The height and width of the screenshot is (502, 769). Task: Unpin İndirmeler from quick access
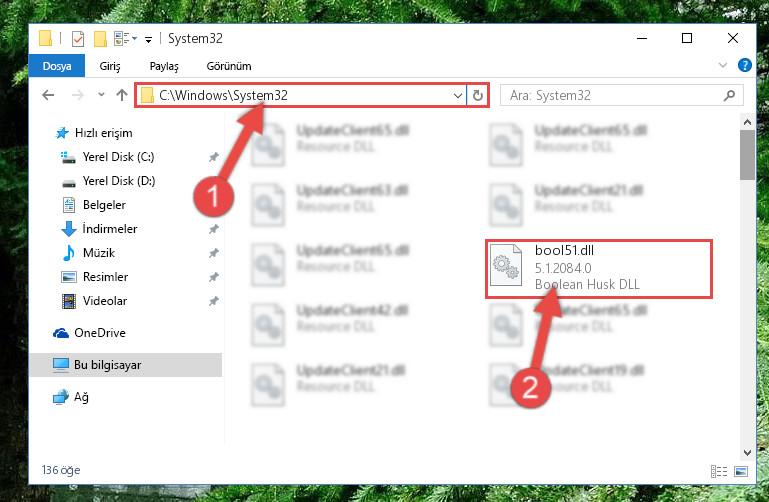213,229
